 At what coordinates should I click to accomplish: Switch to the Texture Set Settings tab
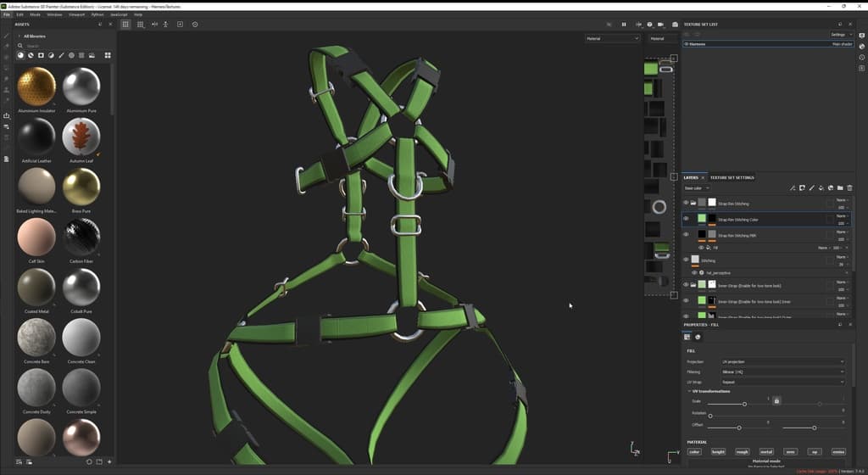click(x=732, y=177)
